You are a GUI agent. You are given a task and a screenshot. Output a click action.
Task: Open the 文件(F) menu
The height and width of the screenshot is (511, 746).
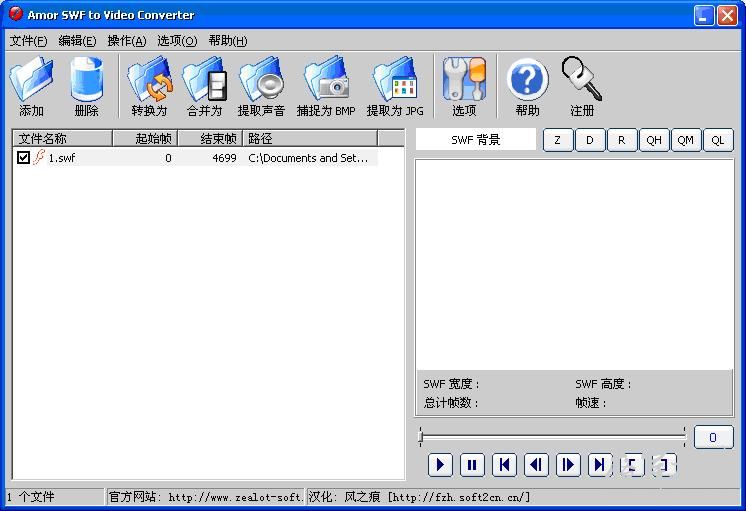pos(28,41)
